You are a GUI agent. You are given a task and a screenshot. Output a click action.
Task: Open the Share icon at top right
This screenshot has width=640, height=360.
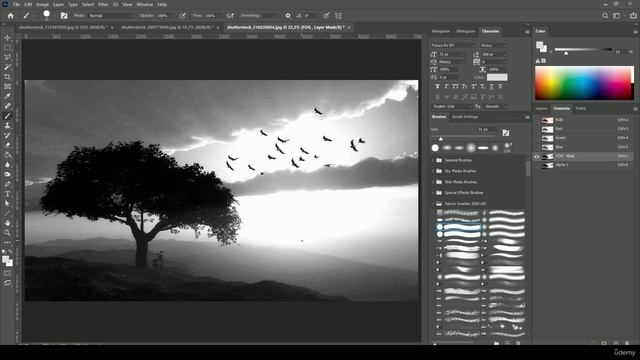pos(633,16)
